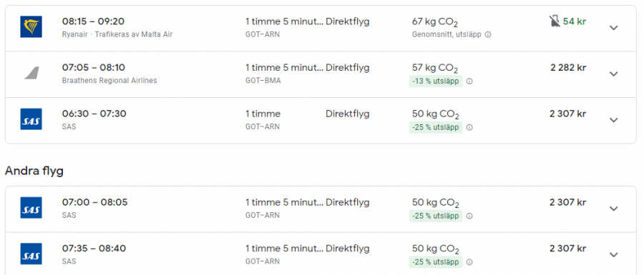Expand the SAS 07:00 flight details
The image size is (644, 275).
tap(614, 209)
